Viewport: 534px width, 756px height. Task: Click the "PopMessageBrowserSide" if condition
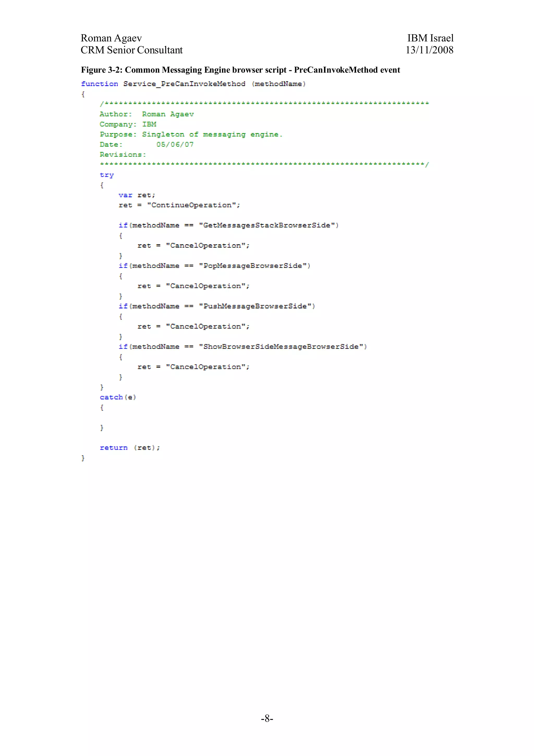[215, 266]
